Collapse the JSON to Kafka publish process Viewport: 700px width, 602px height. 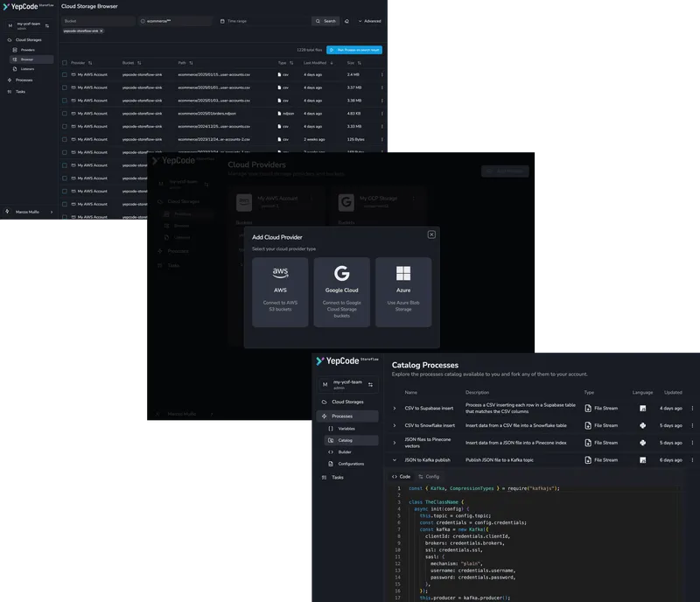click(395, 459)
